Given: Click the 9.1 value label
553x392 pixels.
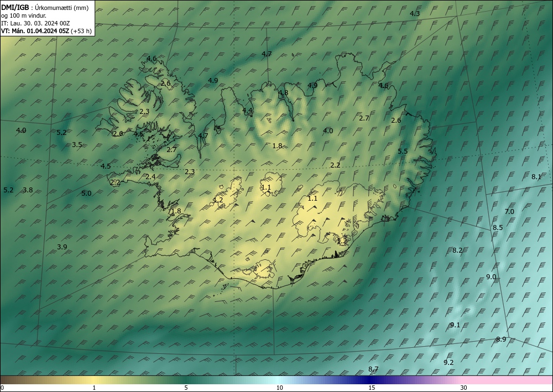Looking at the screenshot, I should (455, 325).
